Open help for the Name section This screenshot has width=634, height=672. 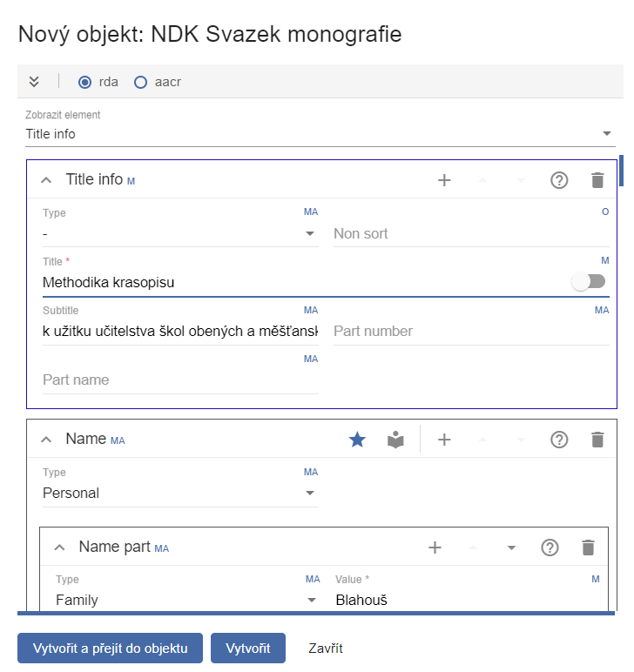pos(559,440)
